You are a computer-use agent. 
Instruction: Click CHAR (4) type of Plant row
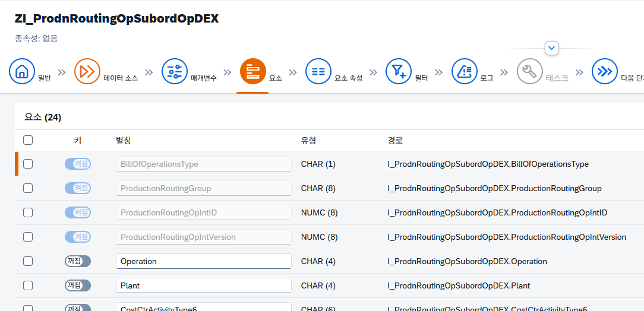click(x=318, y=285)
